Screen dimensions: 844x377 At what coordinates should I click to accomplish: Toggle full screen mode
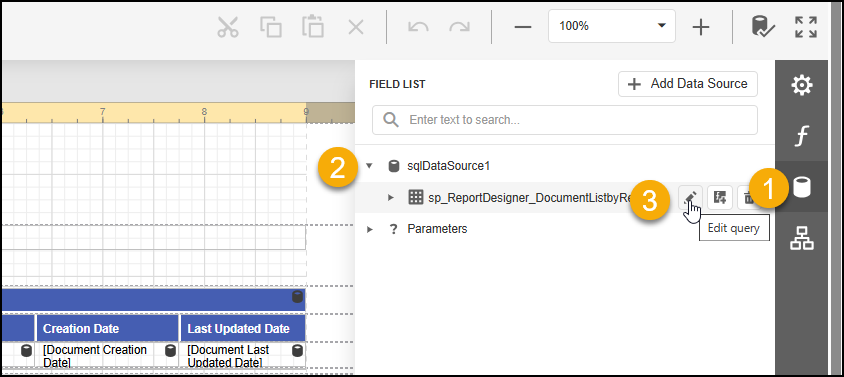806,26
